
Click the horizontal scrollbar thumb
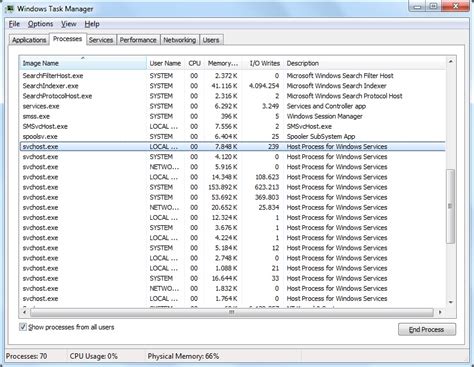tap(232, 312)
